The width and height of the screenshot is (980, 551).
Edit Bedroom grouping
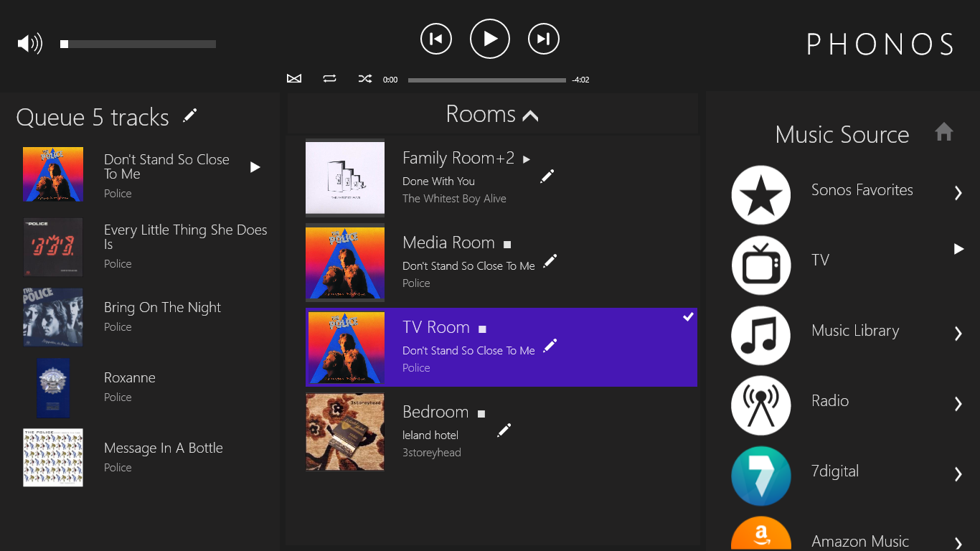pyautogui.click(x=504, y=430)
